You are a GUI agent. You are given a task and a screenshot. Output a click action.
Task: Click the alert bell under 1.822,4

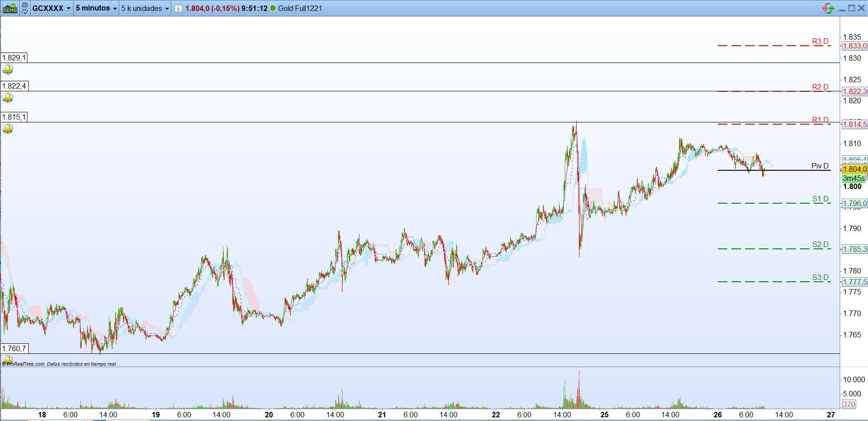pyautogui.click(x=8, y=98)
